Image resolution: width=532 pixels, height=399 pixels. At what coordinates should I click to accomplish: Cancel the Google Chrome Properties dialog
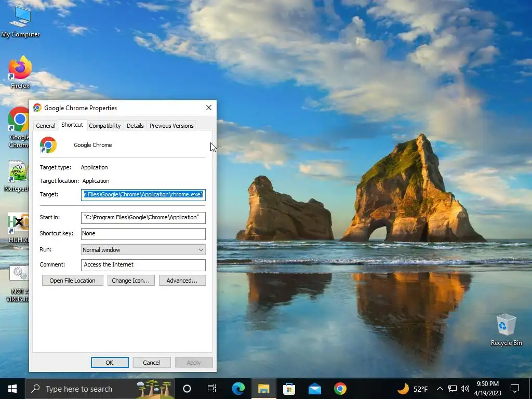151,362
